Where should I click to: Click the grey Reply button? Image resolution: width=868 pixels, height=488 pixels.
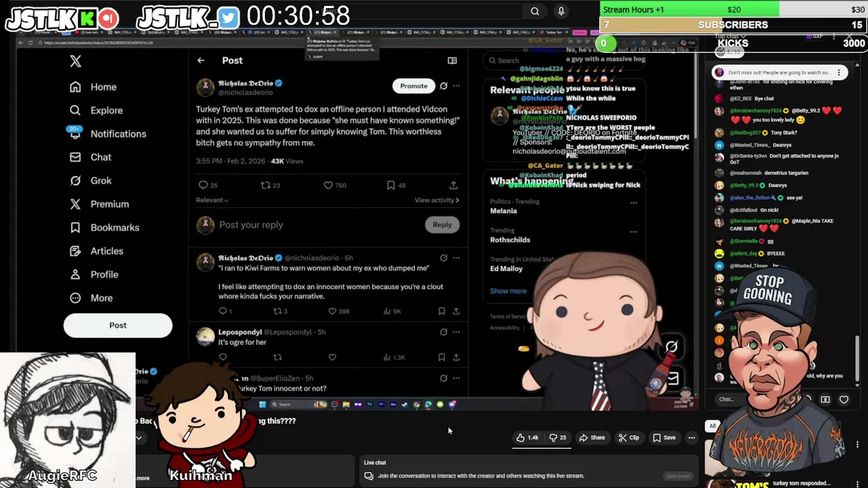click(442, 225)
